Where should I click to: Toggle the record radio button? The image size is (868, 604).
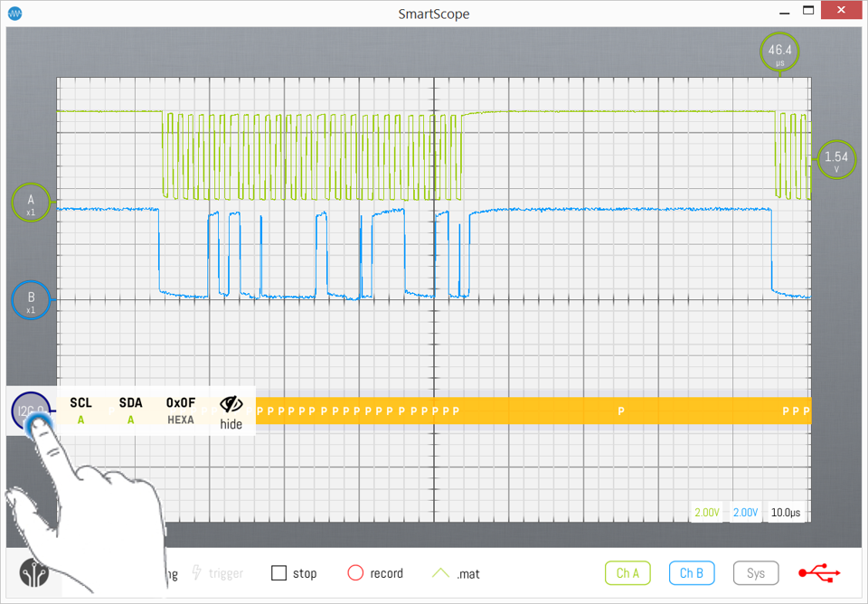pos(355,573)
